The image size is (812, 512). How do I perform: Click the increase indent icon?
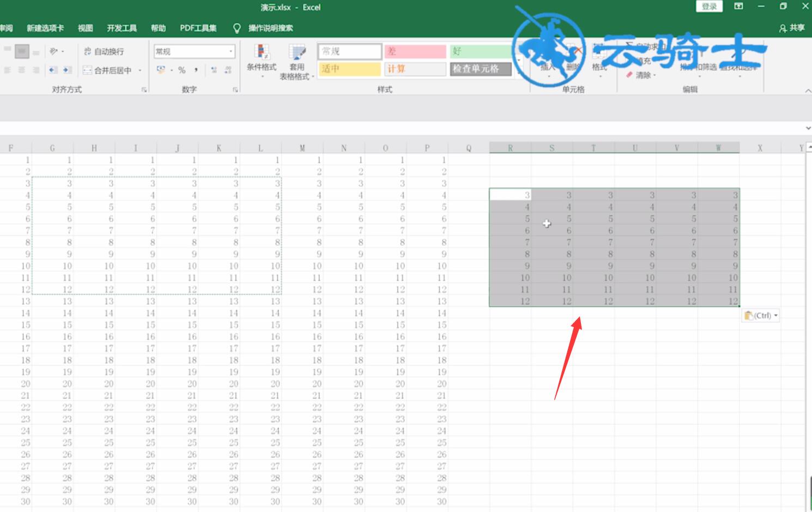(67, 70)
